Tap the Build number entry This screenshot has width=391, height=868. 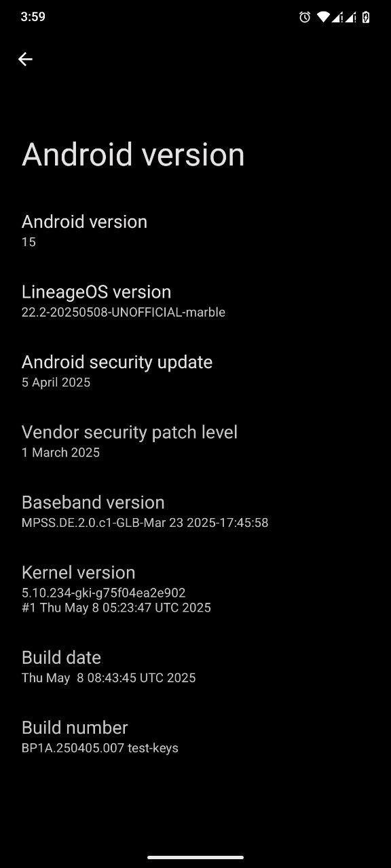coord(195,737)
